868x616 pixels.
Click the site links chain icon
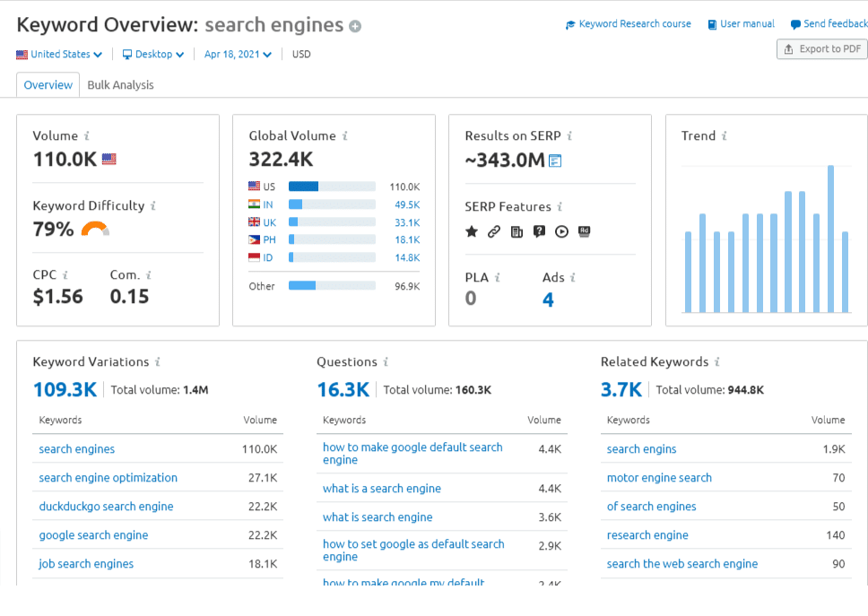point(494,231)
